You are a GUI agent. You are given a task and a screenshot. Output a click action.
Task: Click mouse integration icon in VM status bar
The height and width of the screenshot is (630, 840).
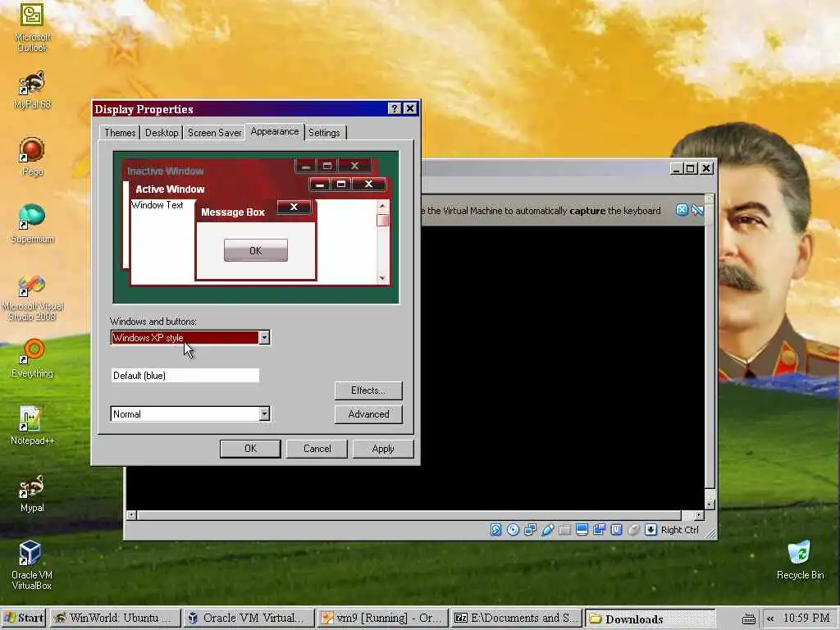(633, 530)
